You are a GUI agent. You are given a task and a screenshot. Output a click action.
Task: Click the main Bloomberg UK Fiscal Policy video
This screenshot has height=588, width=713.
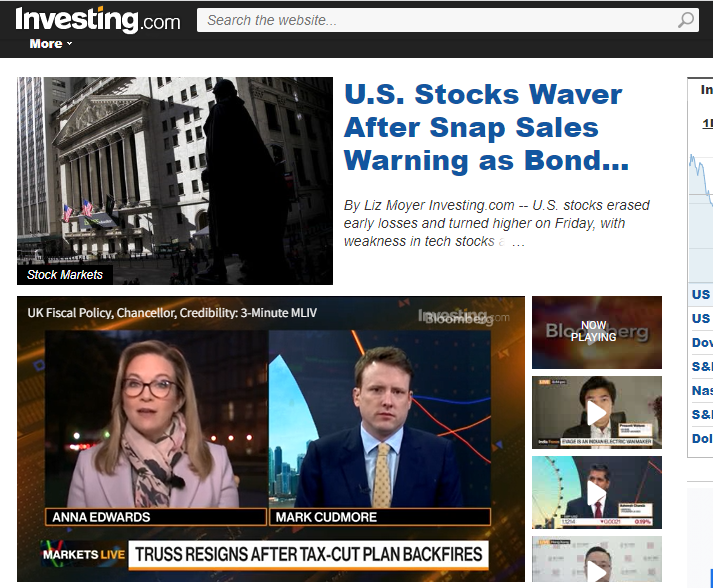[x=271, y=439]
